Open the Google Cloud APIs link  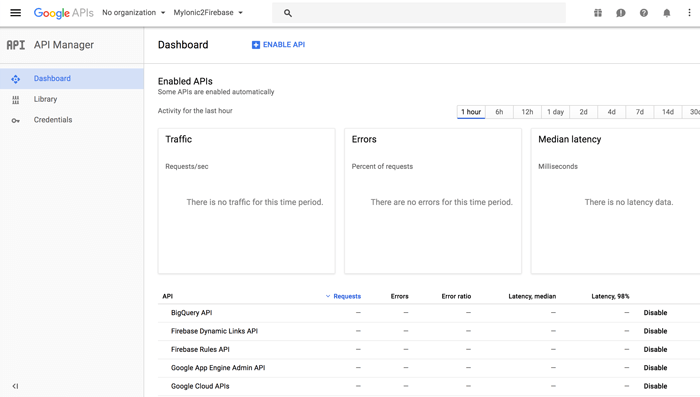[200, 386]
